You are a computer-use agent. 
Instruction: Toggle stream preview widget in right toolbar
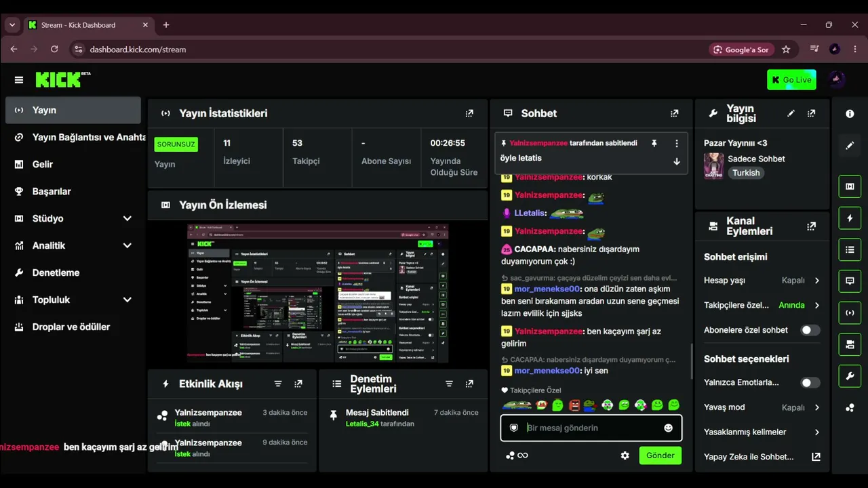[x=850, y=186]
